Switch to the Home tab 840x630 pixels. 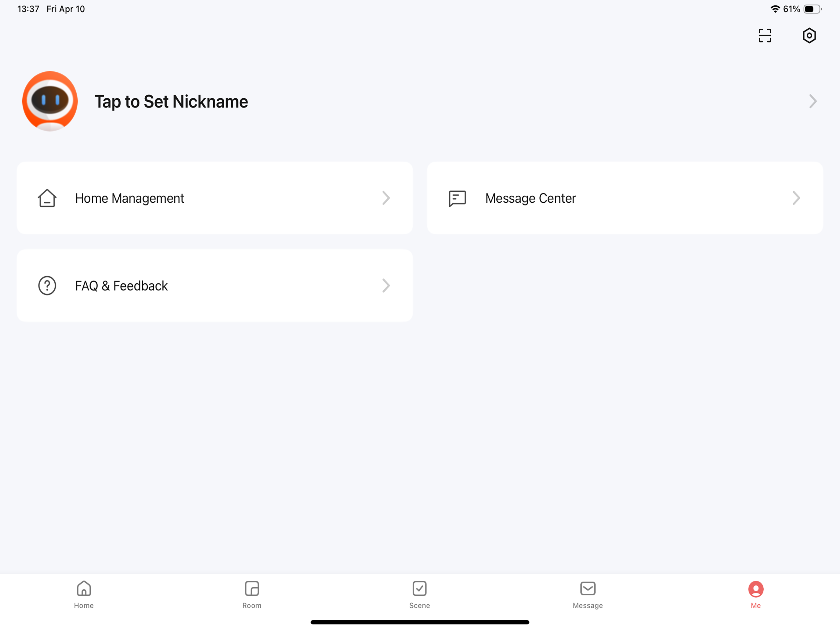click(x=84, y=595)
